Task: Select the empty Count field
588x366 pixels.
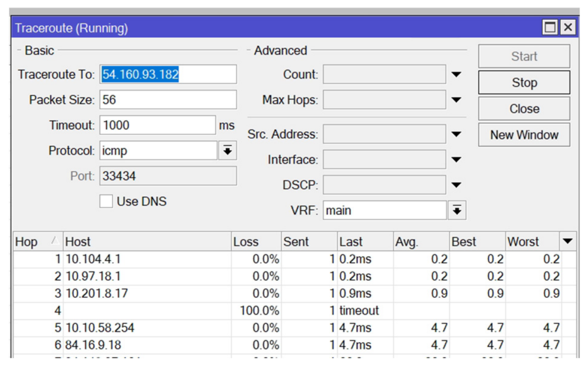Action: (385, 74)
